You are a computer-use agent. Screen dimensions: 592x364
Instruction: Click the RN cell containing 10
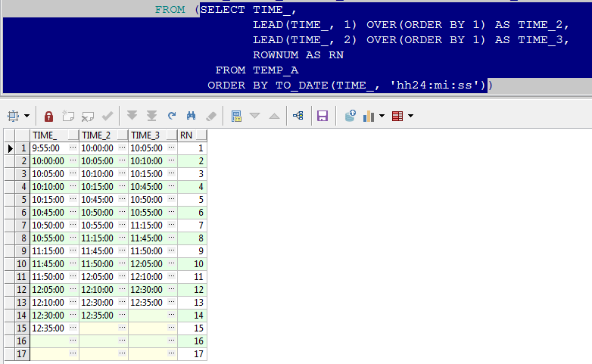[192, 263]
